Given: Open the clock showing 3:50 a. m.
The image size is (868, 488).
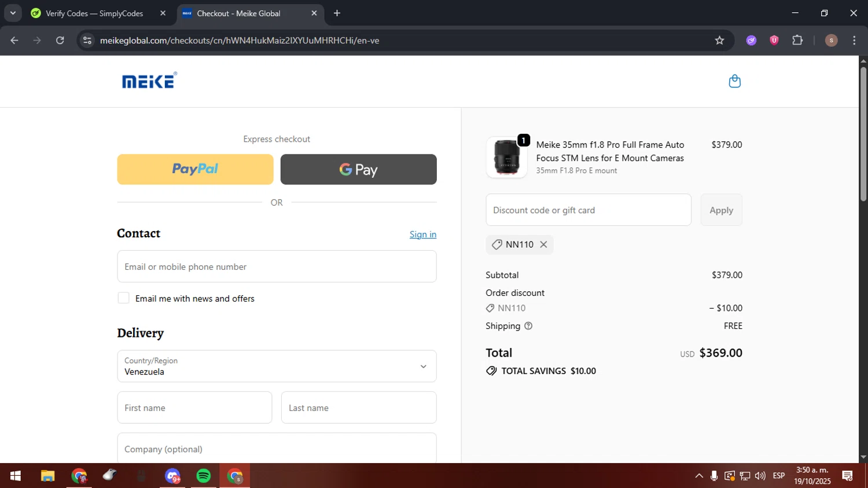Looking at the screenshot, I should pos(812,476).
